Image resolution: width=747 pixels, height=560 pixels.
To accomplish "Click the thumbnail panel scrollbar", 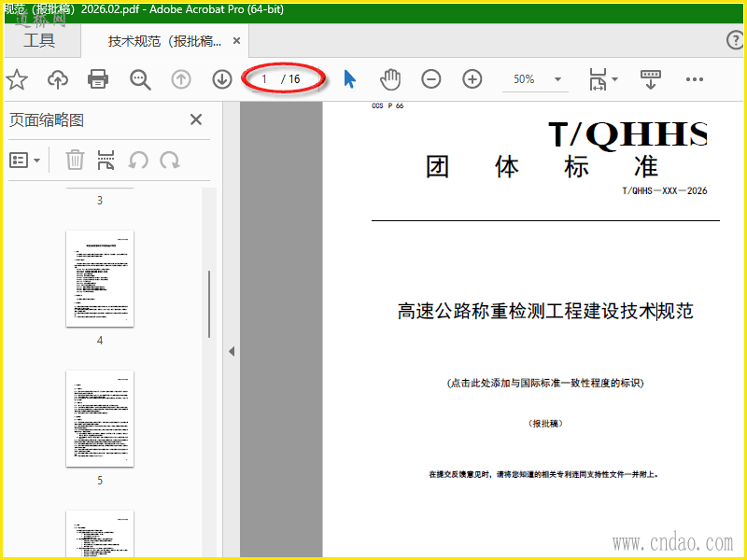I will click(208, 305).
